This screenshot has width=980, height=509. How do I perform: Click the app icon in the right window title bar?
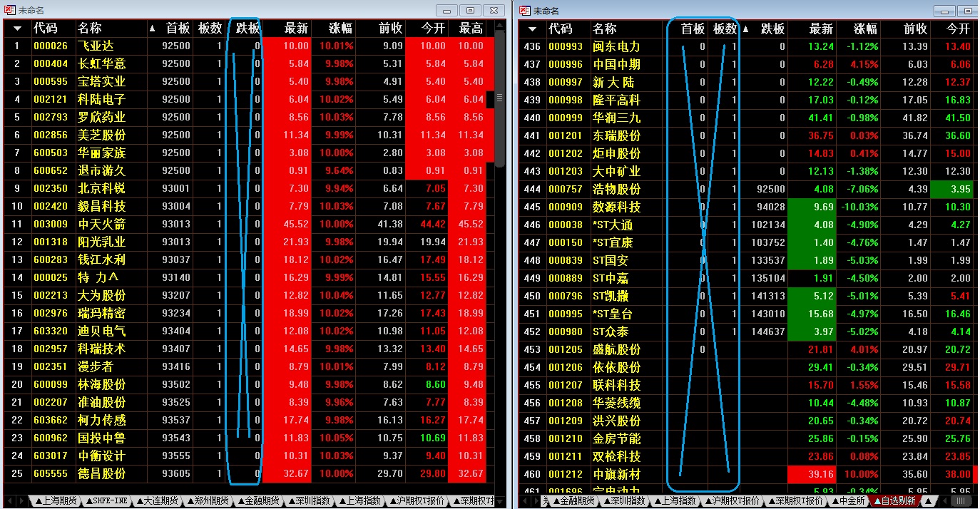pyautogui.click(x=525, y=10)
